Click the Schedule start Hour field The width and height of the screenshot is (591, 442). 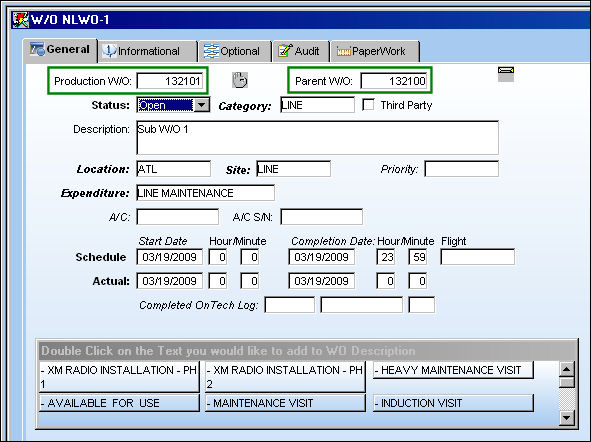(x=218, y=257)
